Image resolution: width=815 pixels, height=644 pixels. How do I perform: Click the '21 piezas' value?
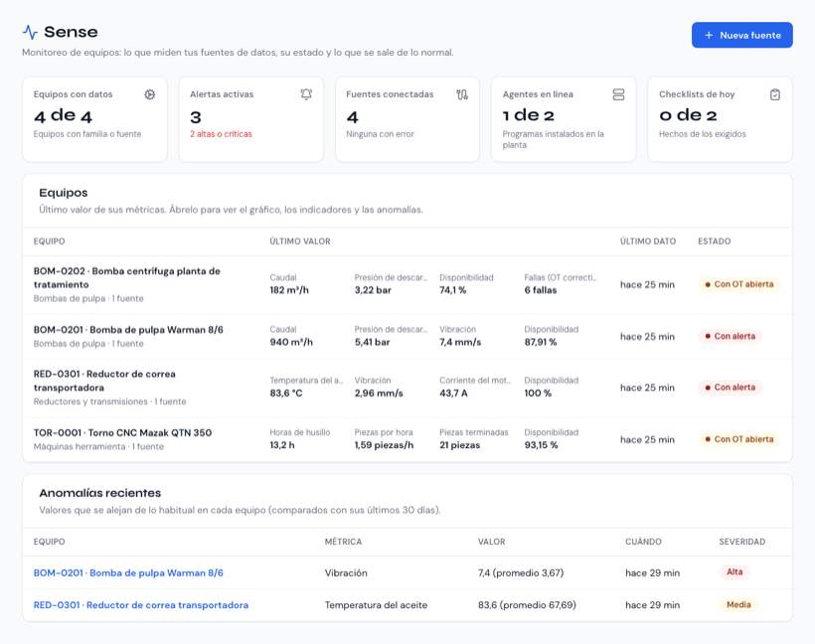[x=460, y=445]
